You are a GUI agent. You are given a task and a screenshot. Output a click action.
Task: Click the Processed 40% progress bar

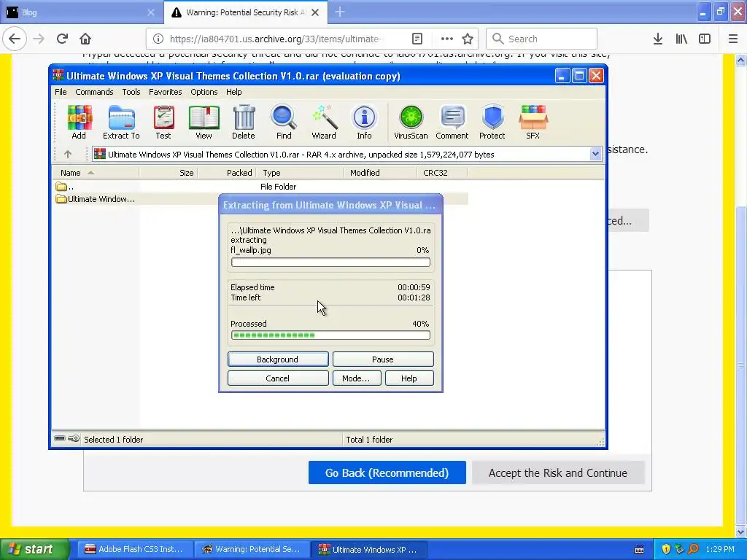click(x=330, y=335)
